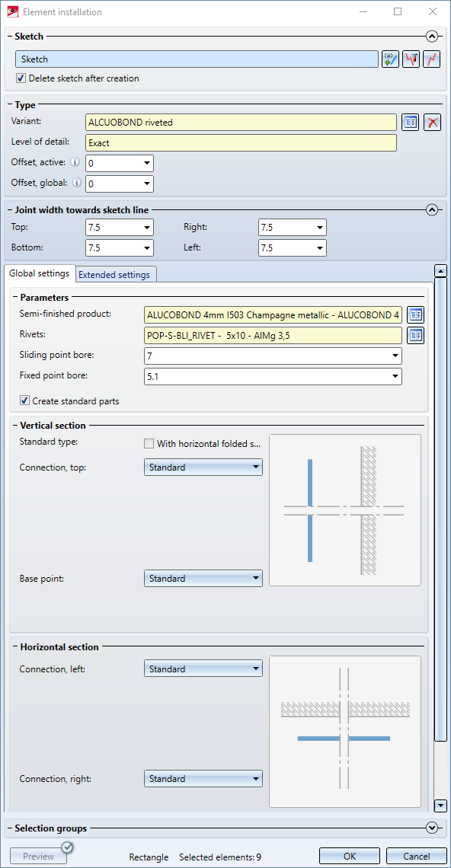
Task: Open the Rivets catalogue icon
Action: (415, 335)
